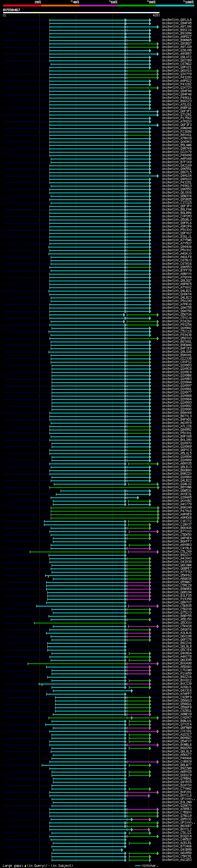Select the UniRef100_Q9M7K8 label

177,149
